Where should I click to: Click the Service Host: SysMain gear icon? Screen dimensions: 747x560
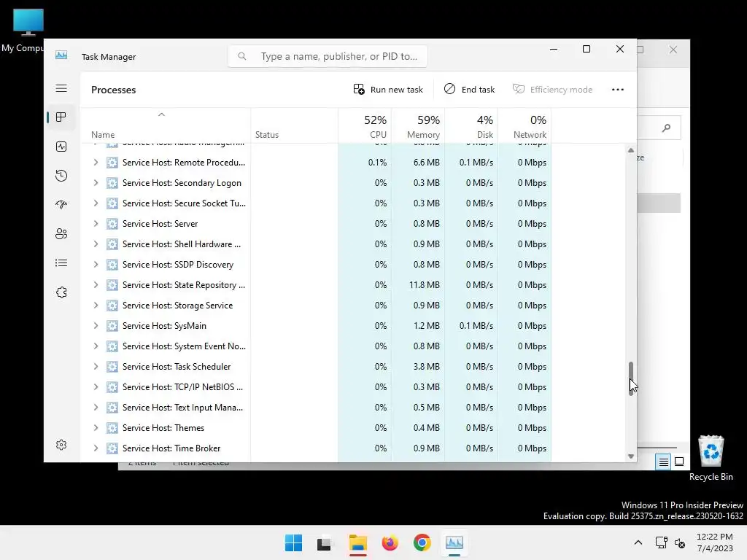click(x=112, y=326)
